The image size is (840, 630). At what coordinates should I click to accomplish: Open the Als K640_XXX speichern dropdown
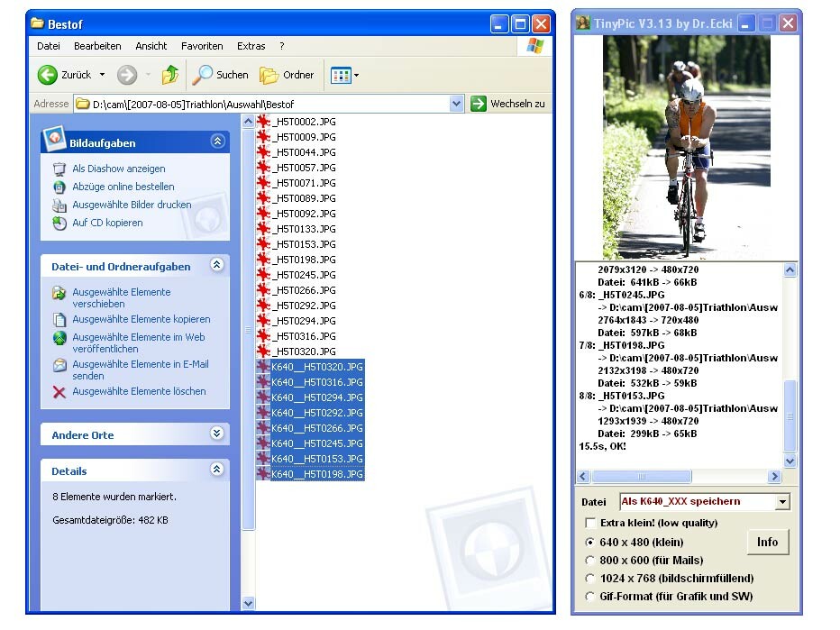coord(781,502)
